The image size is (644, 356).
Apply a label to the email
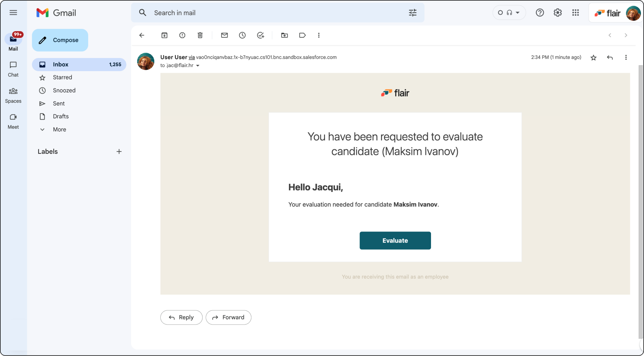click(302, 35)
